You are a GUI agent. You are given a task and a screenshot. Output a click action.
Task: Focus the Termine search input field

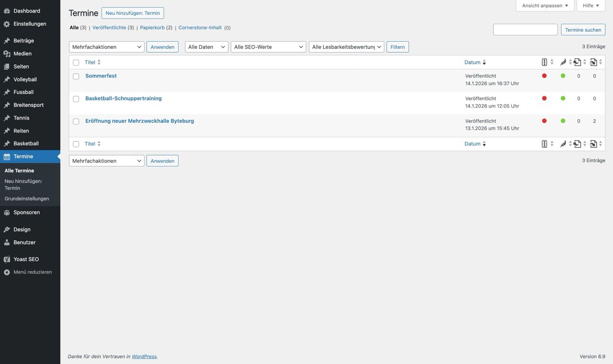[x=525, y=30]
